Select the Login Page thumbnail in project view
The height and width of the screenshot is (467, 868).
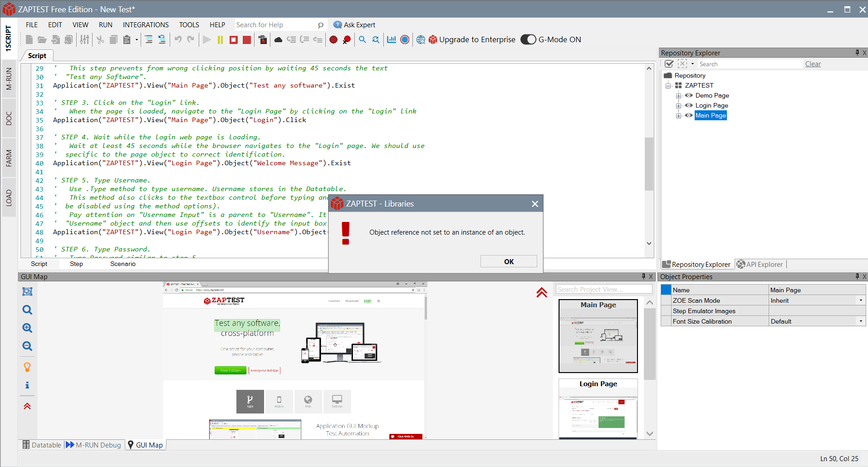point(598,409)
